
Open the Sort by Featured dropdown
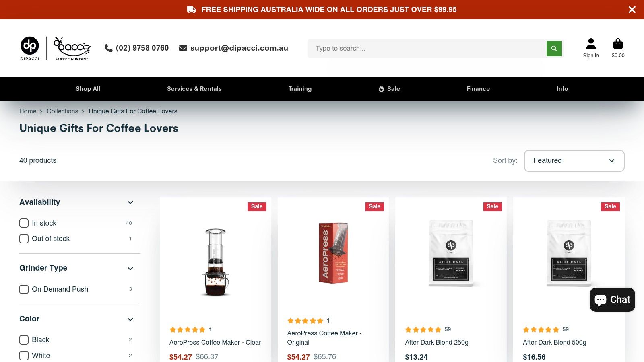point(574,161)
